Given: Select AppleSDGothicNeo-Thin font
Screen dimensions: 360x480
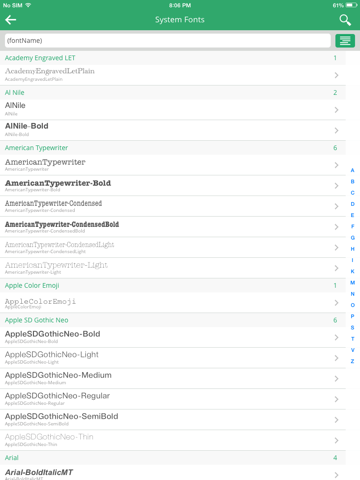Looking at the screenshot, I should tap(173, 441).
